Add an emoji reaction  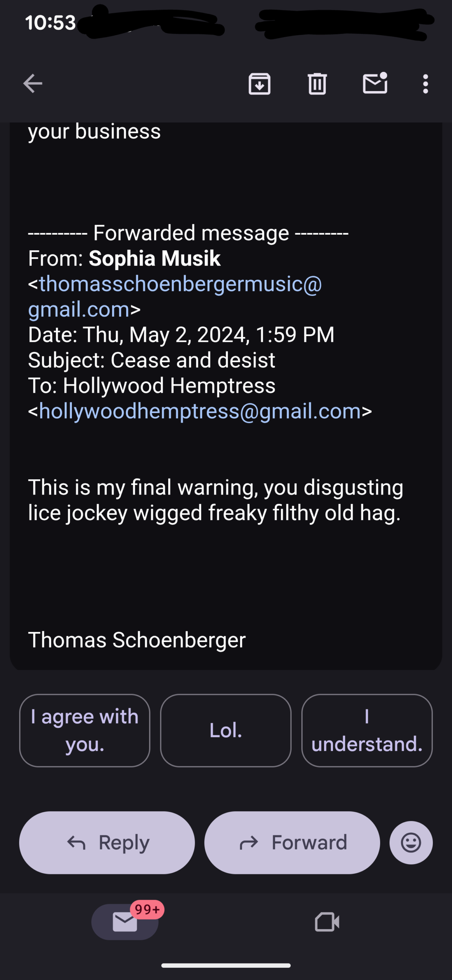[x=411, y=843]
